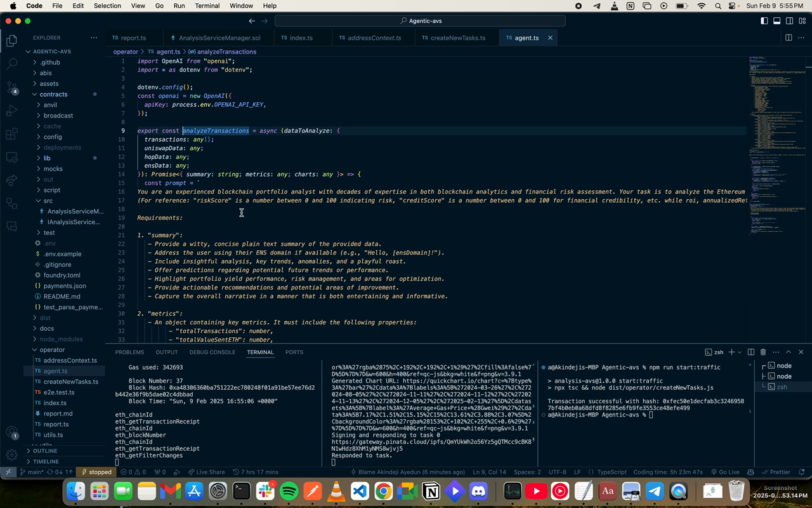The width and height of the screenshot is (812, 508).
Task: Switch to the PROBLEMS panel tab
Action: pos(129,352)
